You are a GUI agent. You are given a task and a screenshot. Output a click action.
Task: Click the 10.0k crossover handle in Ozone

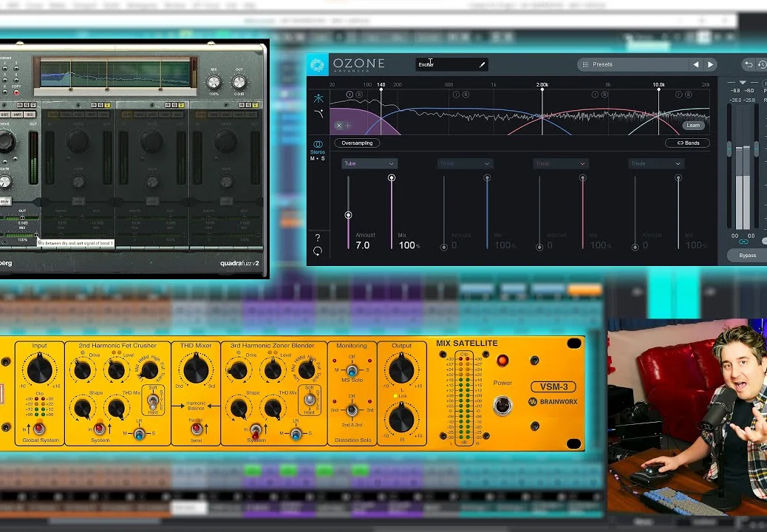[658, 91]
